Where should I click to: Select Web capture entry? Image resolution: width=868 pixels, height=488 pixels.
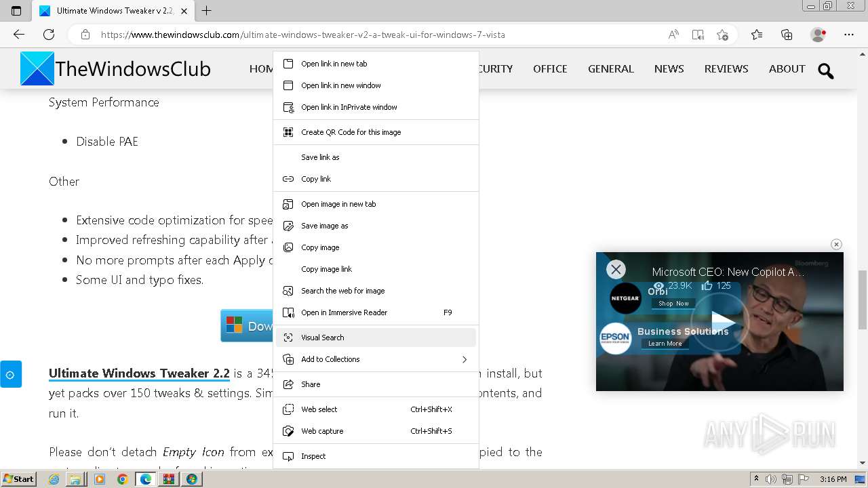point(376,431)
